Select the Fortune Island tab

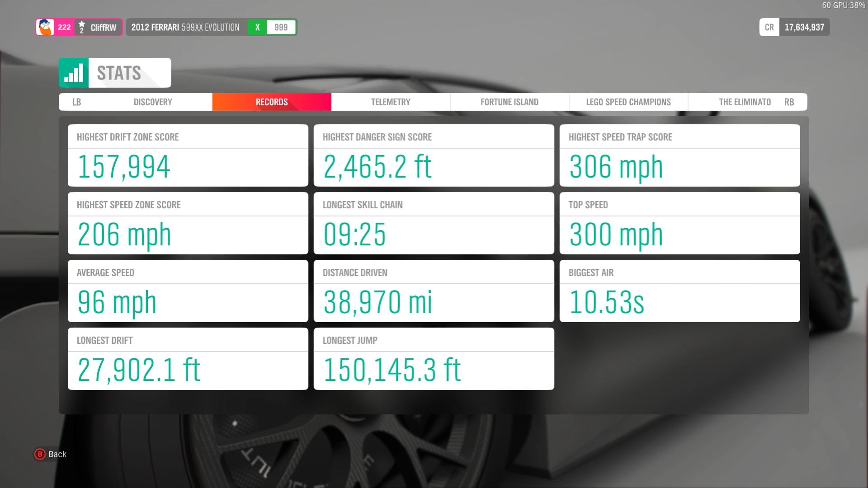click(509, 102)
